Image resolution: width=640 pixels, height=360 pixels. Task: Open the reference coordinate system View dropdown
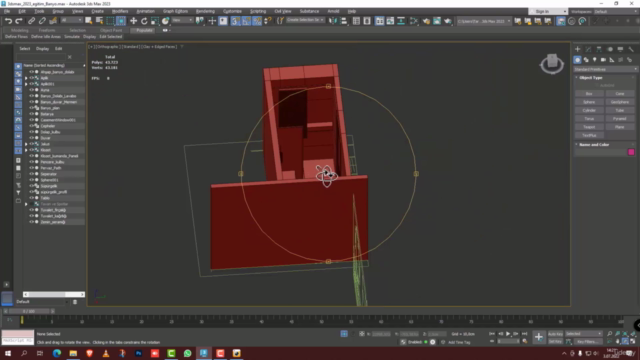tap(182, 20)
